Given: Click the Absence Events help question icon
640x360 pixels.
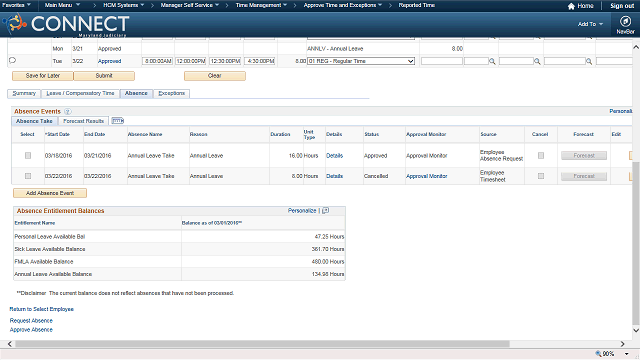Looking at the screenshot, I should (x=68, y=111).
